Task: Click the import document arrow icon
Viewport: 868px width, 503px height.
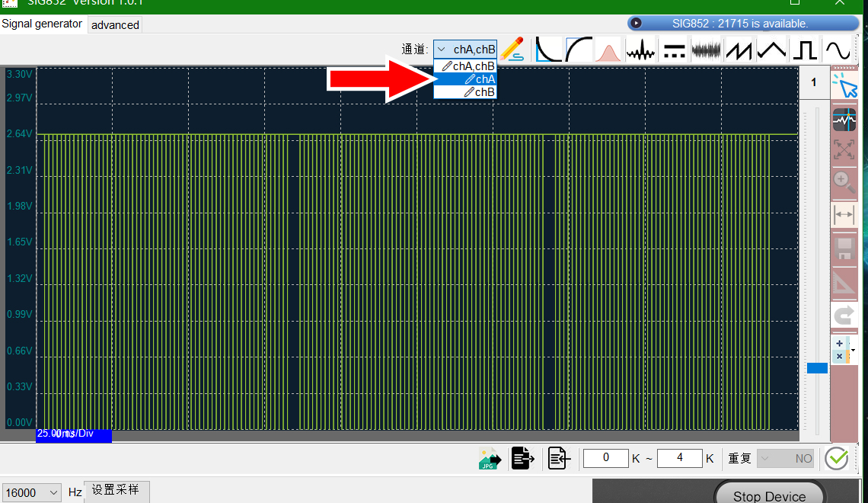Action: pos(559,459)
